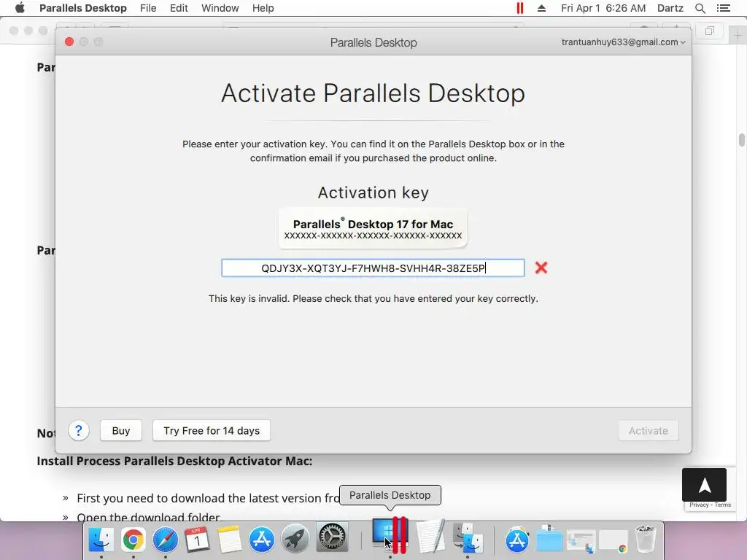747x560 pixels.
Task: Click the Buy button
Action: tap(121, 430)
